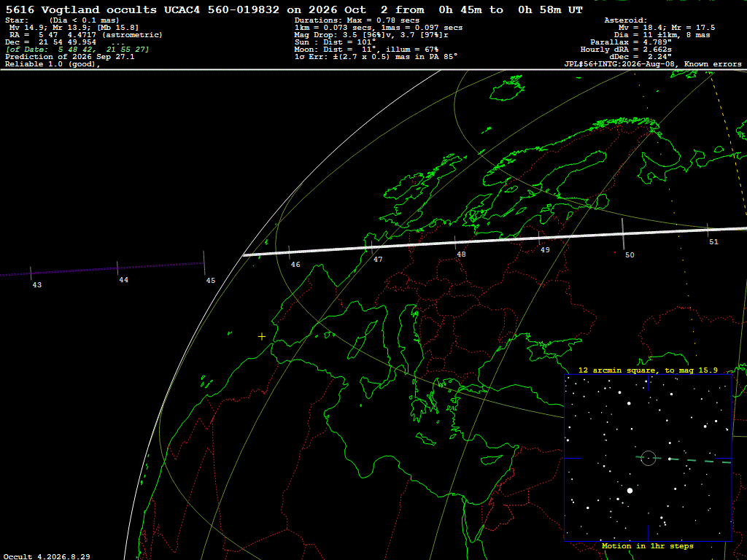Screen dimensions: 747x560
Task: Click the circled target star in finder chart
Action: 649,458
